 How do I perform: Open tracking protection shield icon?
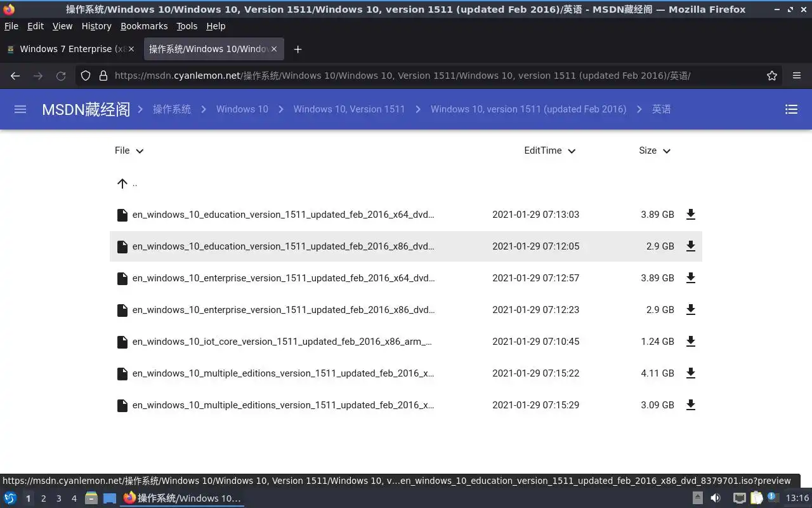(x=86, y=76)
